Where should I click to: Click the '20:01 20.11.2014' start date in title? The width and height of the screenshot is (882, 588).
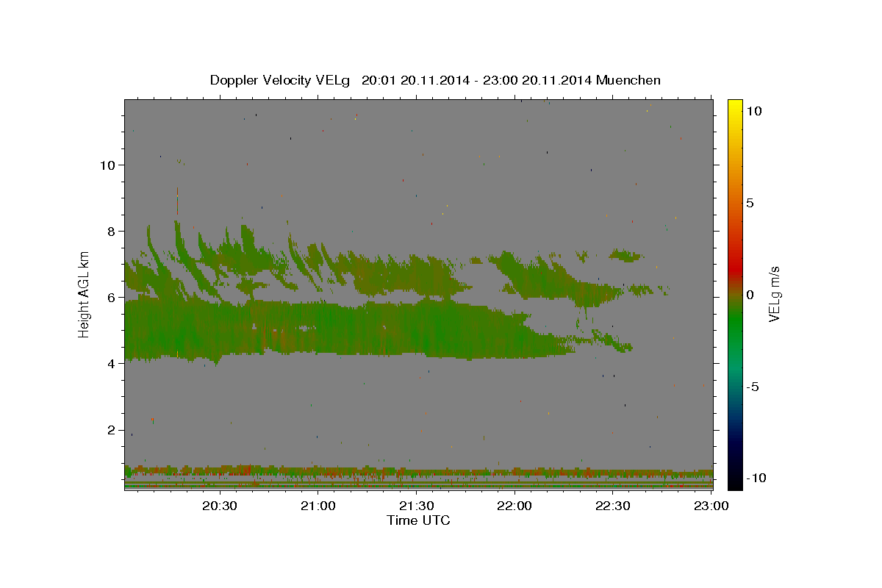[x=415, y=80]
